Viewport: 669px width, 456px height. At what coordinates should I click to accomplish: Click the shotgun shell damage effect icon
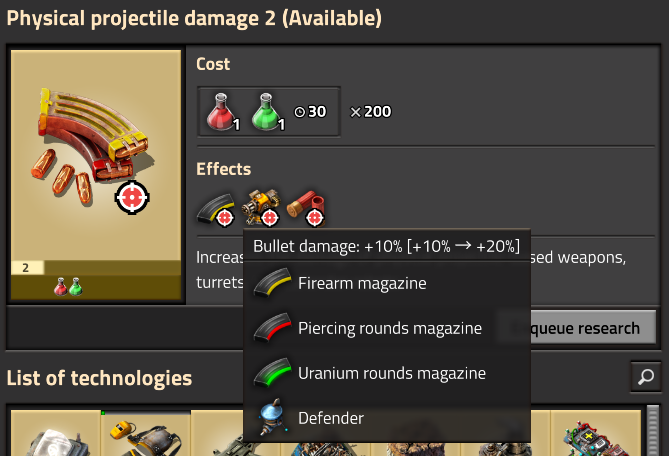click(x=306, y=208)
